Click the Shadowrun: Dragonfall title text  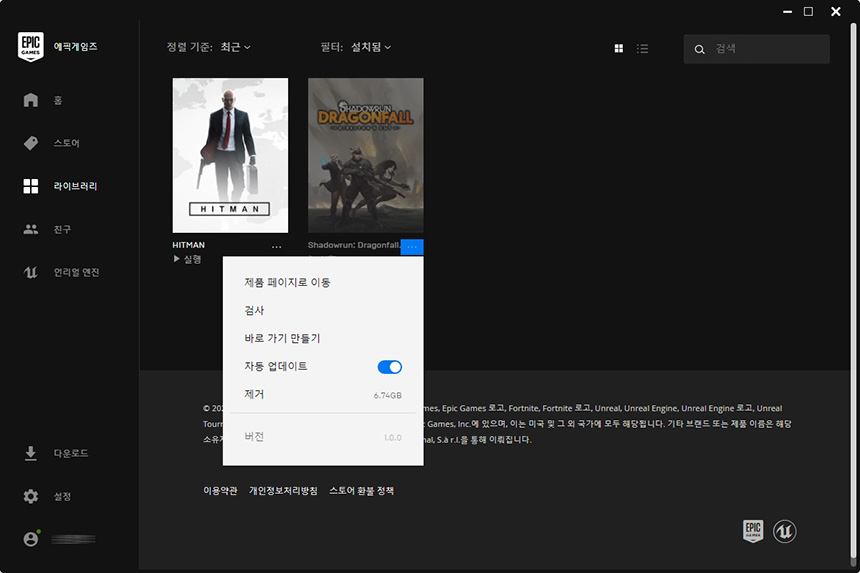click(354, 245)
